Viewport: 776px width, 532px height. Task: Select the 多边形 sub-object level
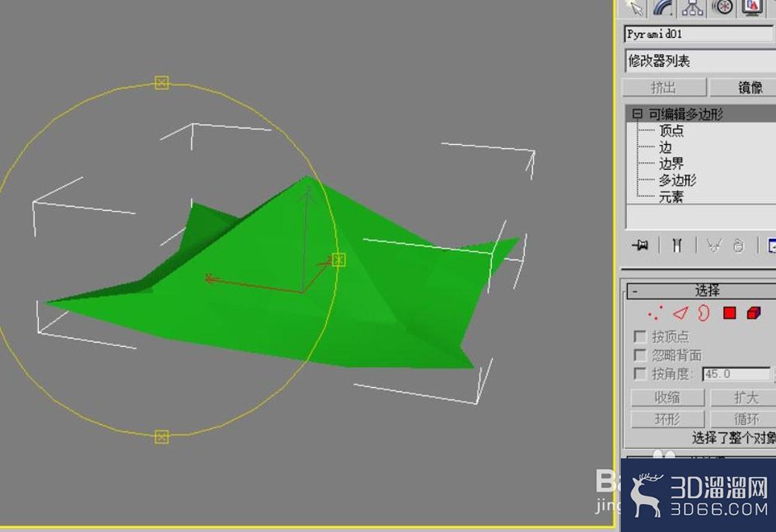tap(677, 180)
